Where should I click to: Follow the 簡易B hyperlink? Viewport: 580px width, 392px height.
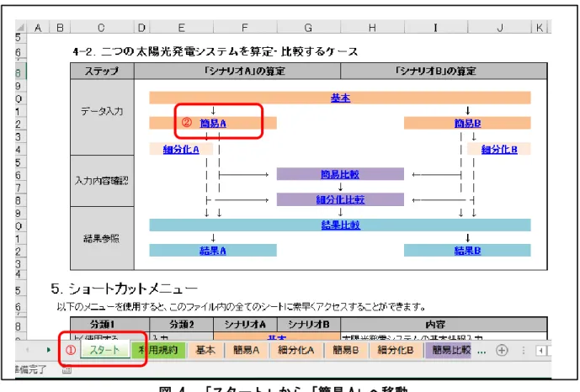point(467,124)
